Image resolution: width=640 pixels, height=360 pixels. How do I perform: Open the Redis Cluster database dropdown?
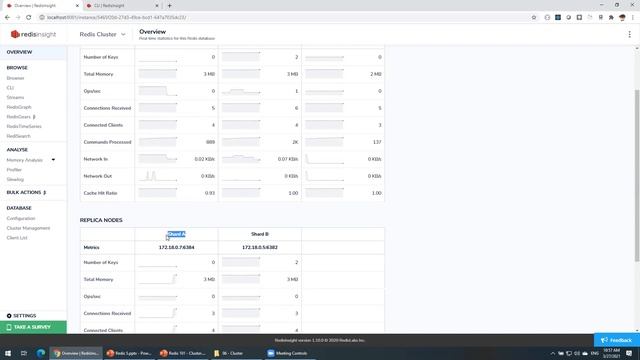pos(102,34)
